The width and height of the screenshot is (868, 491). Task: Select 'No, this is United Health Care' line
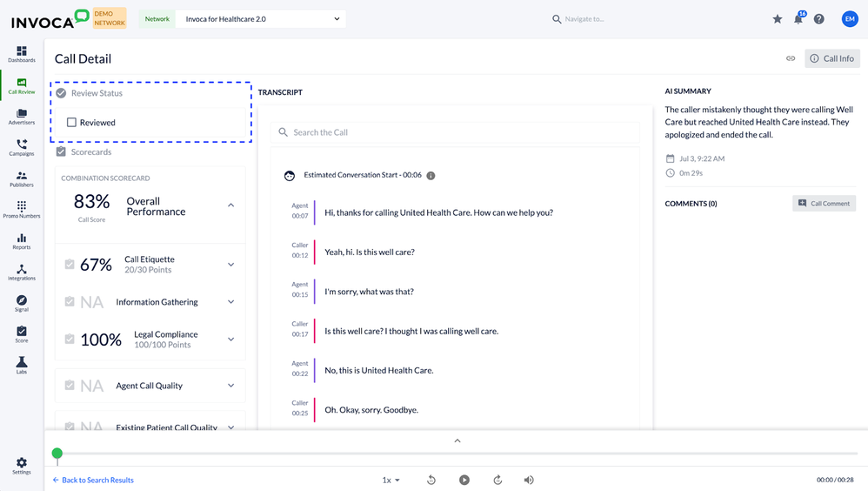[x=379, y=371]
